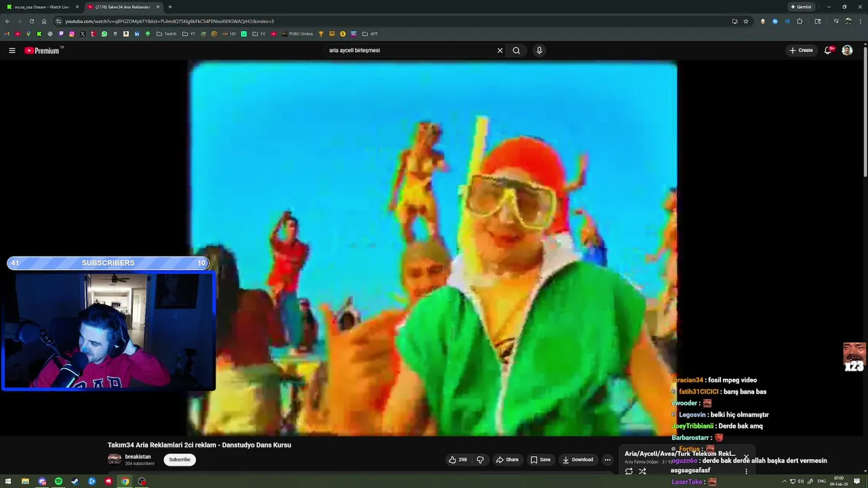The height and width of the screenshot is (488, 868).
Task: Open the Windows notification center icon
Action: (x=857, y=481)
